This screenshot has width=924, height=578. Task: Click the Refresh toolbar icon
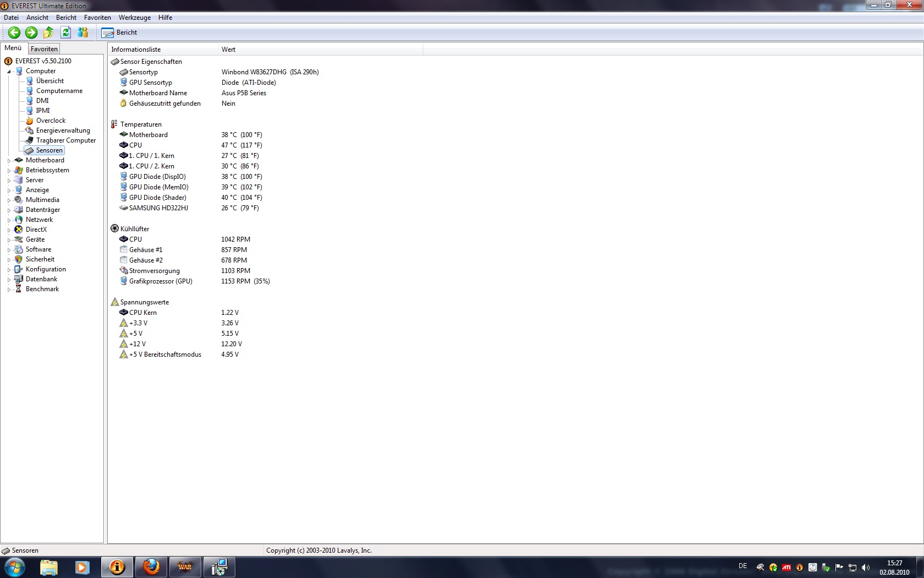pos(65,32)
